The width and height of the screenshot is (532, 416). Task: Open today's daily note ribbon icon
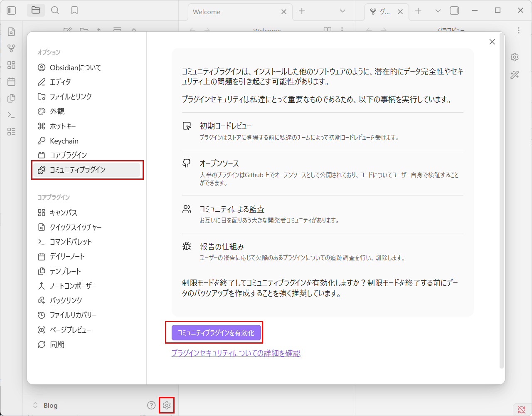point(12,82)
